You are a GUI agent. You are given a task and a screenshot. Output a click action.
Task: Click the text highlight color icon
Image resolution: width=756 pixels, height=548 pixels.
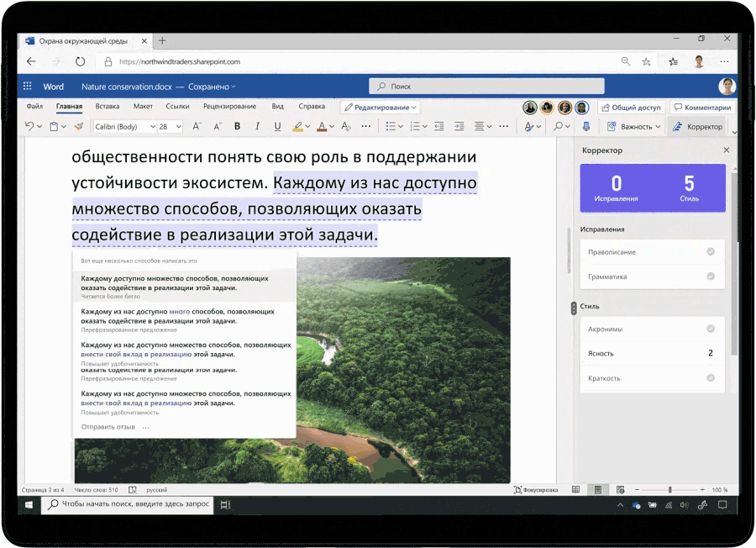[x=297, y=127]
